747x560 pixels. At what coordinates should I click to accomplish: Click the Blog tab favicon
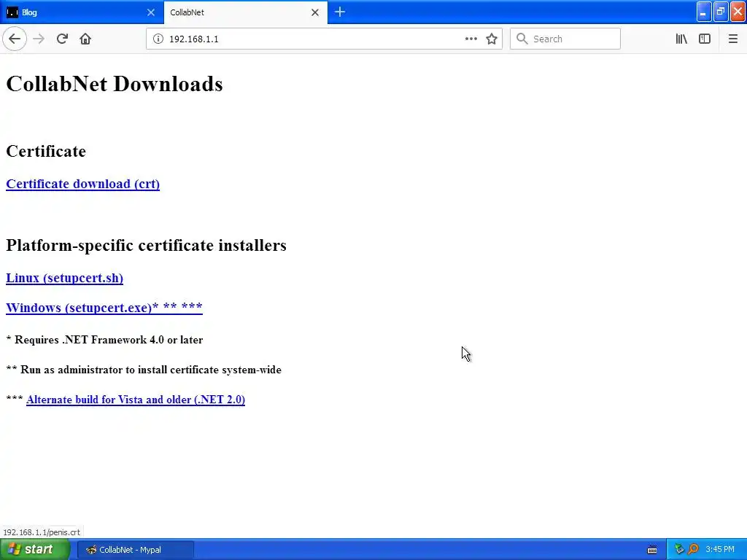[12, 12]
